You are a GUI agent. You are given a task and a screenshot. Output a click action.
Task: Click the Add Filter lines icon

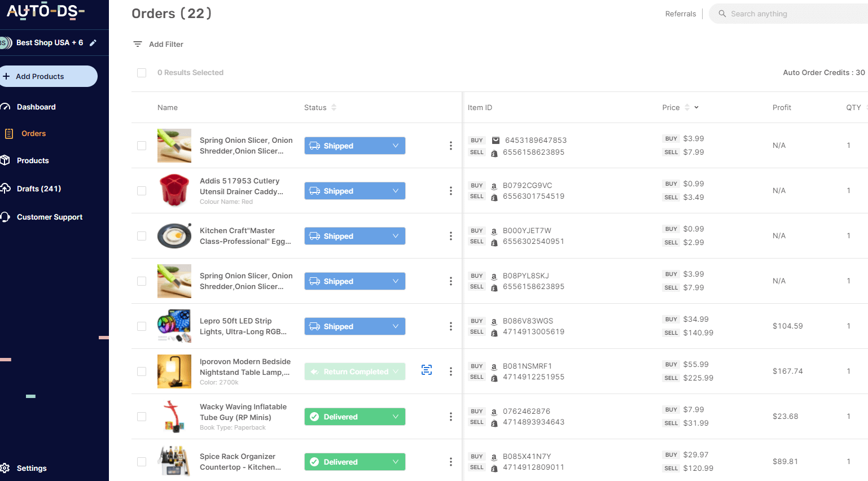[138, 44]
